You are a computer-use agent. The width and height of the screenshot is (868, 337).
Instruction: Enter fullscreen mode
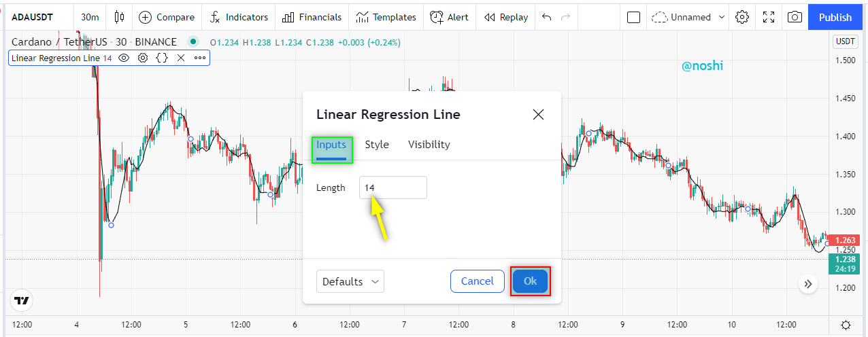click(x=768, y=17)
